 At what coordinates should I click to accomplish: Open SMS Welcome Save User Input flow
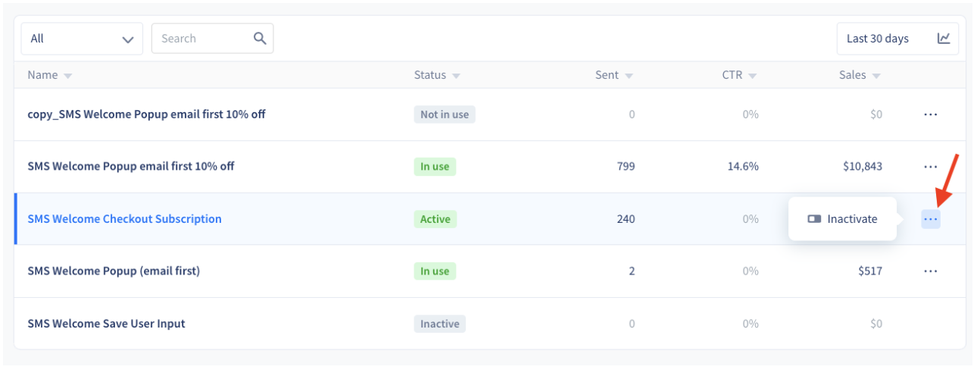click(x=106, y=324)
